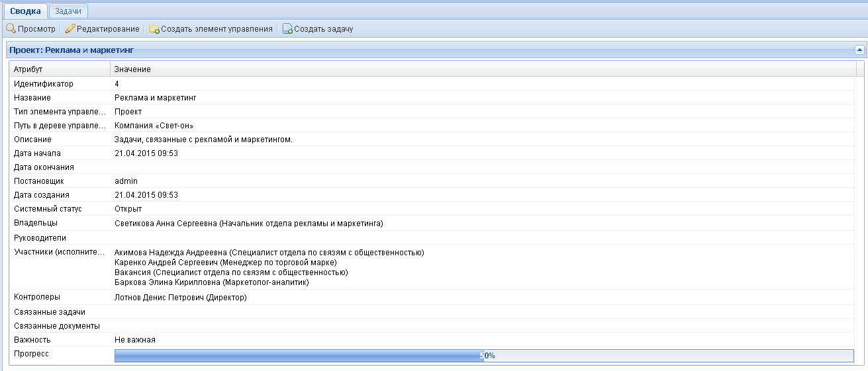Viewport: 868px width, 371px height.
Task: Click Лотнов Денис Петрович in Контролеры row
Action: [x=180, y=298]
